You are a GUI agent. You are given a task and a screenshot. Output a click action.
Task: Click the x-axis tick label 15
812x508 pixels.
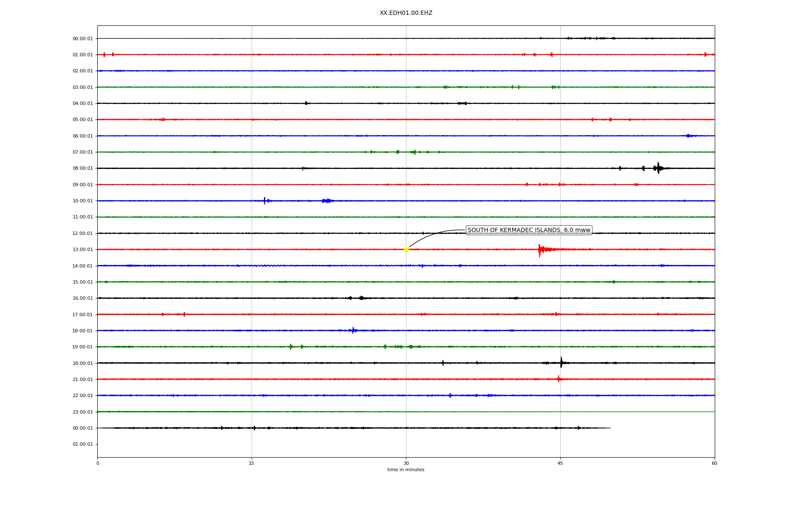[x=252, y=463]
